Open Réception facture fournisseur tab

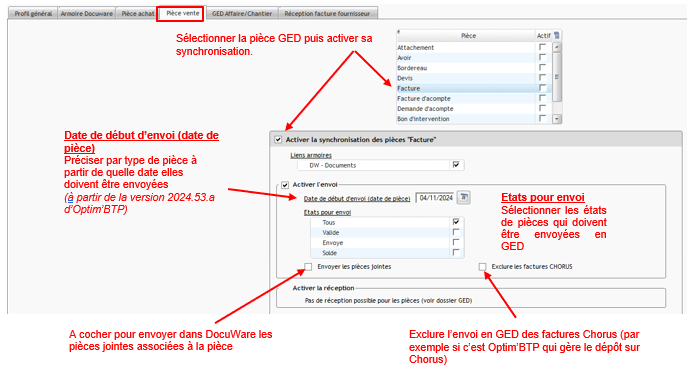coord(327,14)
